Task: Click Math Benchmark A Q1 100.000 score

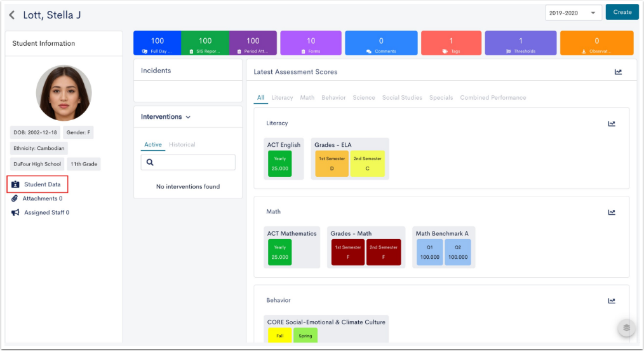Action: [429, 252]
